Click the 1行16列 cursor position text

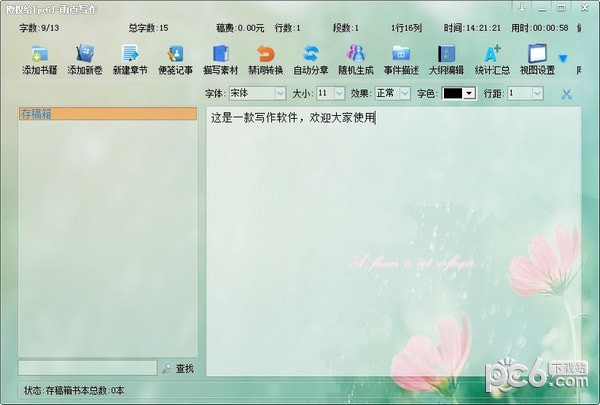coord(406,28)
